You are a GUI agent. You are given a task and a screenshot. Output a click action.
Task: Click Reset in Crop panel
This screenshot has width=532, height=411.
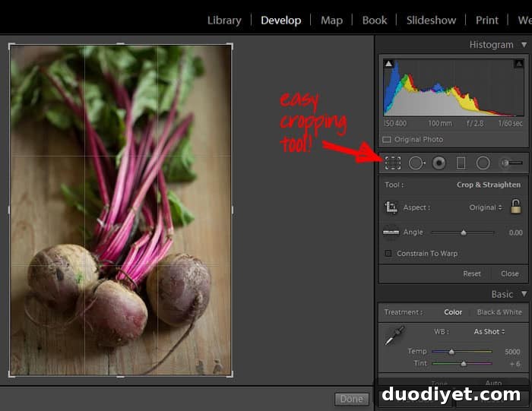point(472,273)
